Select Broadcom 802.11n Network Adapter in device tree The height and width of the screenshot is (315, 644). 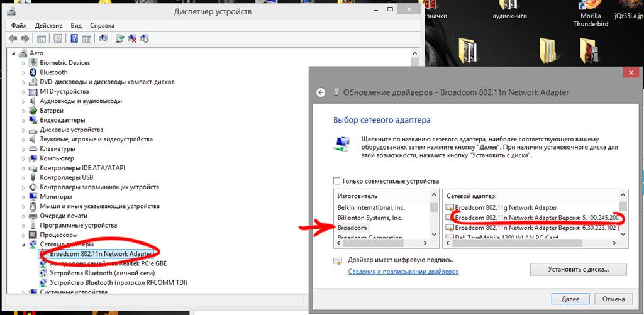[101, 254]
